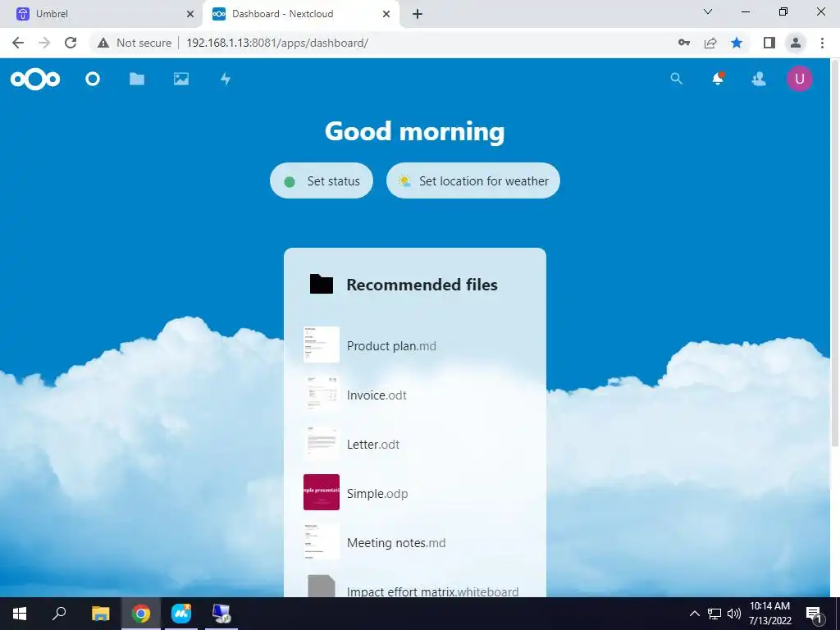Open Windows taskbar search
Image resolution: width=840 pixels, height=630 pixels.
[x=59, y=614]
